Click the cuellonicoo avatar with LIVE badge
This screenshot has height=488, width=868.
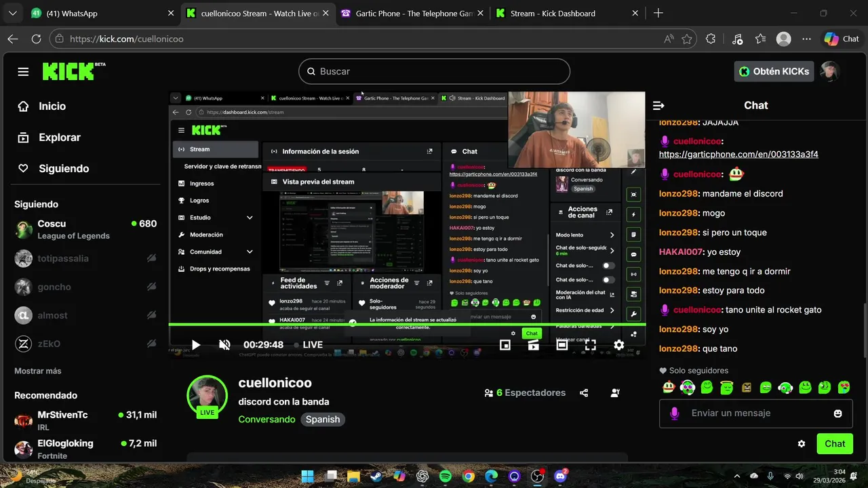point(207,396)
